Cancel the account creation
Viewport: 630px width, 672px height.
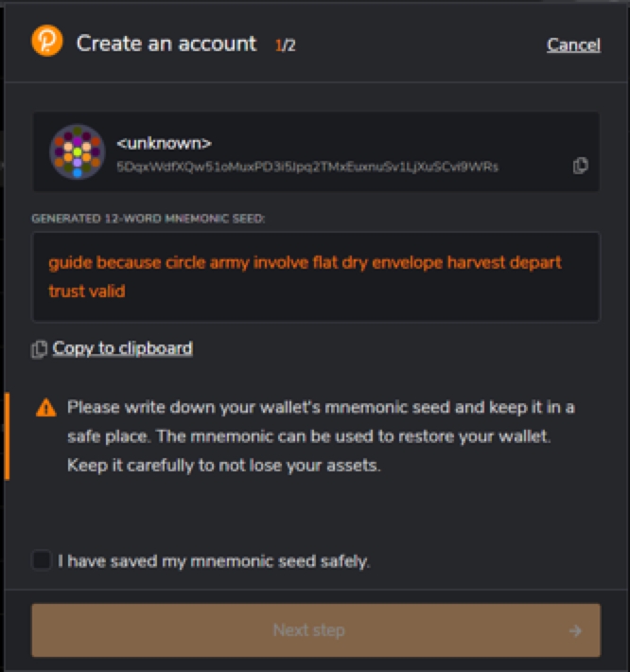[x=573, y=44]
